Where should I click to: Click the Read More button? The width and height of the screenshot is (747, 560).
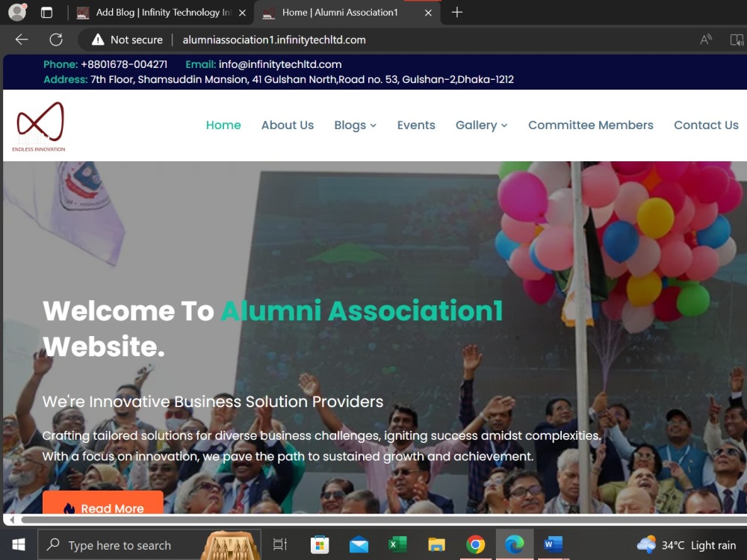[103, 503]
